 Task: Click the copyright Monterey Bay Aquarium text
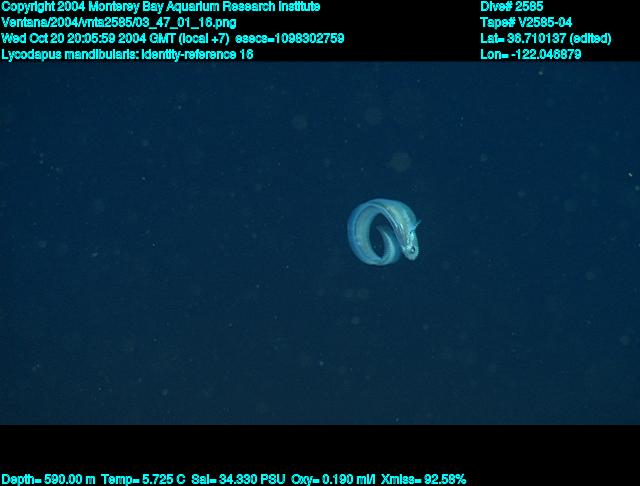click(161, 6)
